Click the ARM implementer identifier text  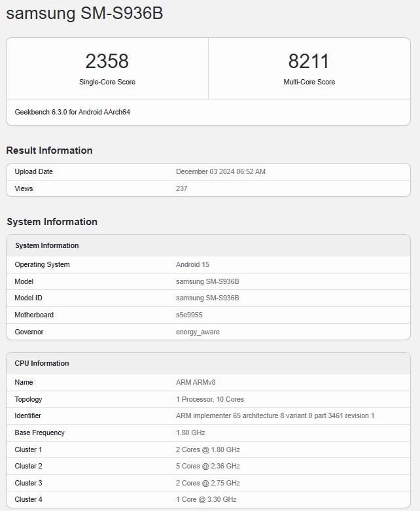(x=275, y=416)
